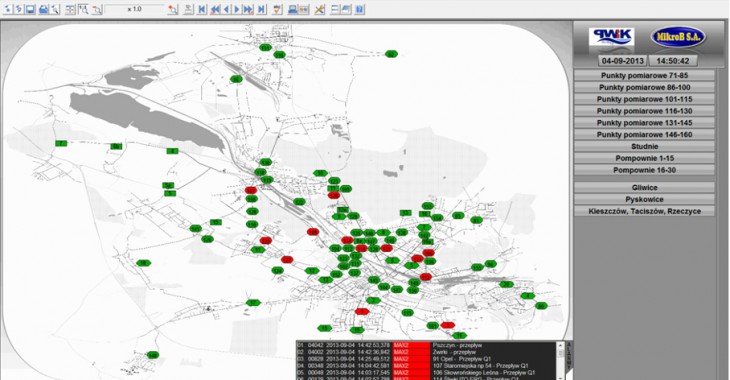Click the Studnie button

(x=644, y=146)
